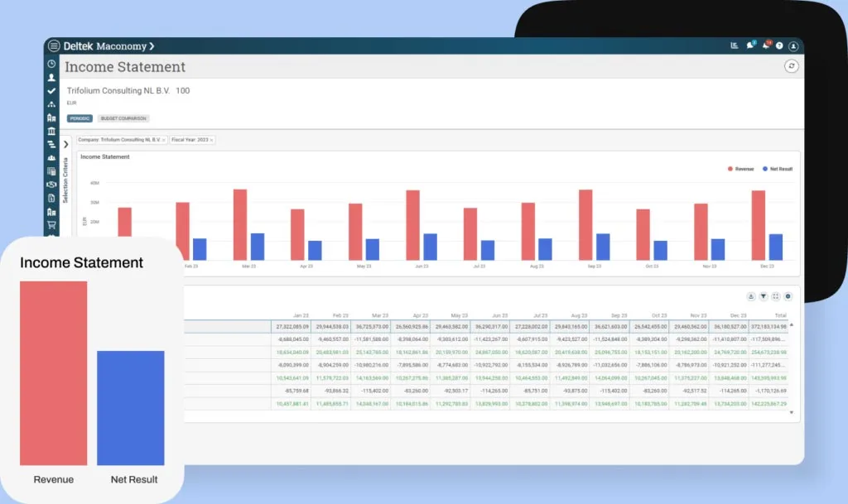Open the stacked bars Gantt sidebar icon

coord(51,144)
